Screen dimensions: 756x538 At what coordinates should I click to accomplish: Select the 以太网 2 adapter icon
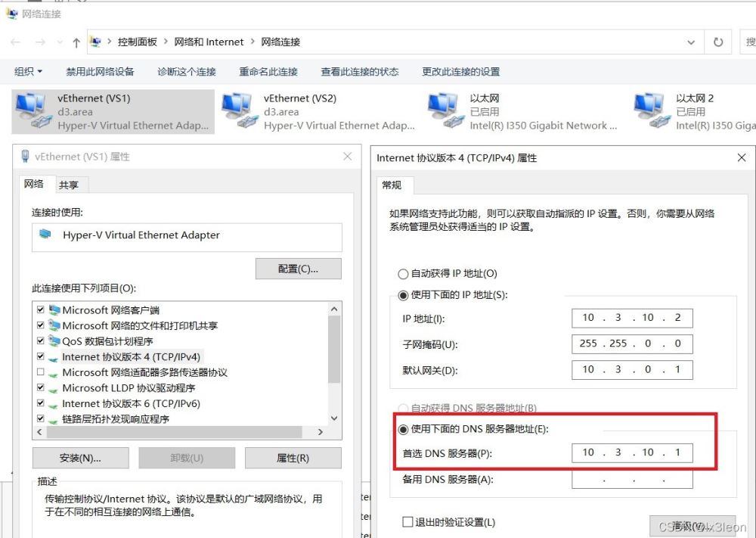(652, 110)
